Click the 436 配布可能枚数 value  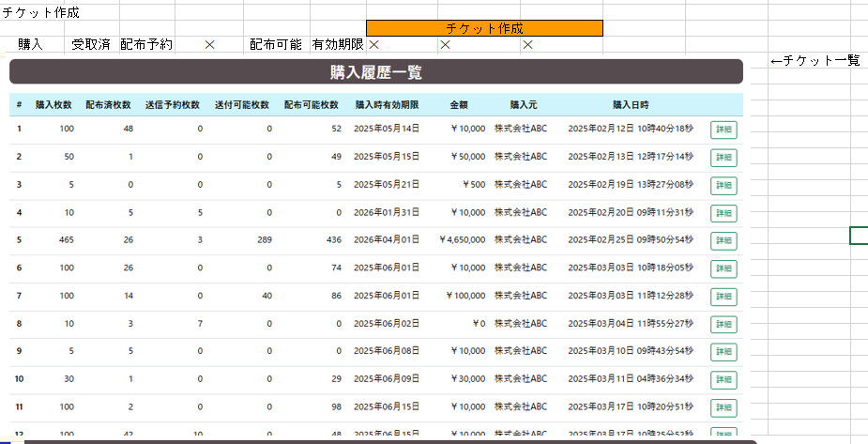pos(334,239)
